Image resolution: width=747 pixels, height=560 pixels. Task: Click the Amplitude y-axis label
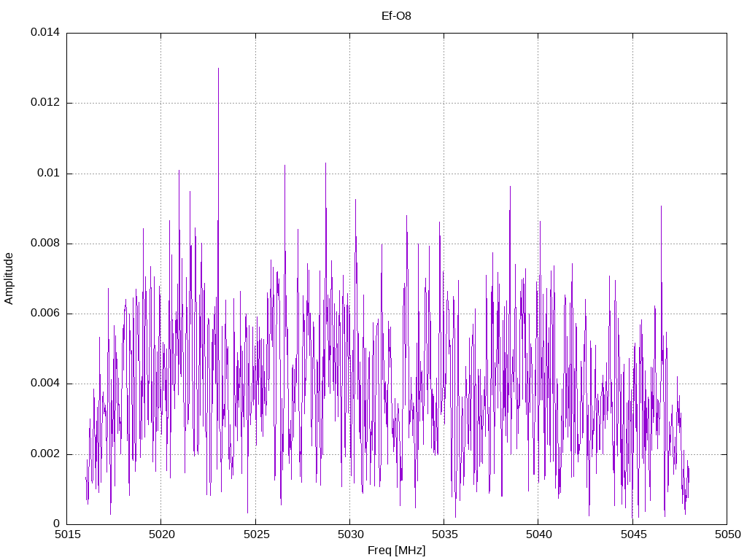tap(9, 279)
